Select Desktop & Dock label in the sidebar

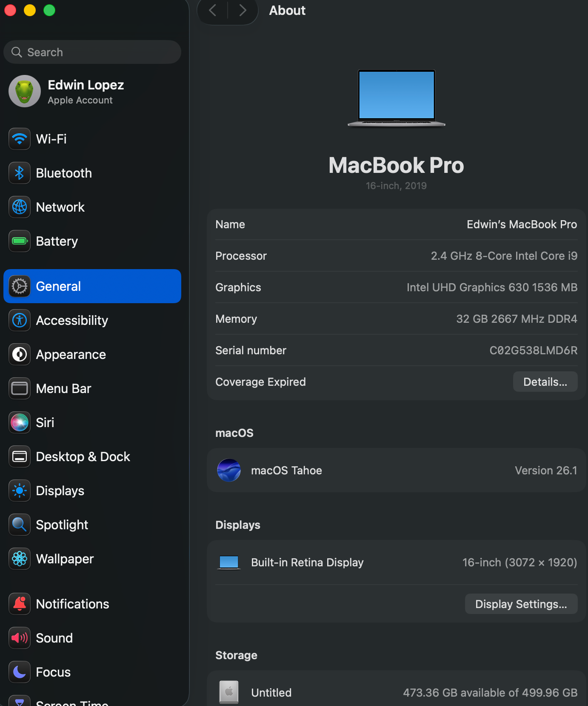[83, 456]
